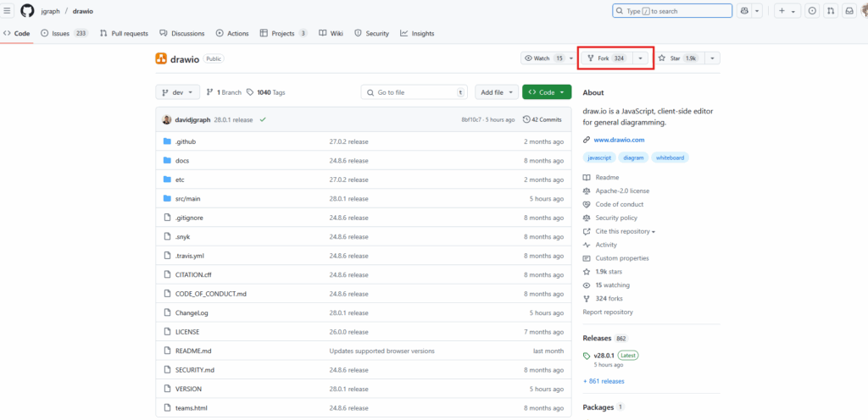Open the green Code dropdown
This screenshot has width=868, height=420.
tap(547, 92)
